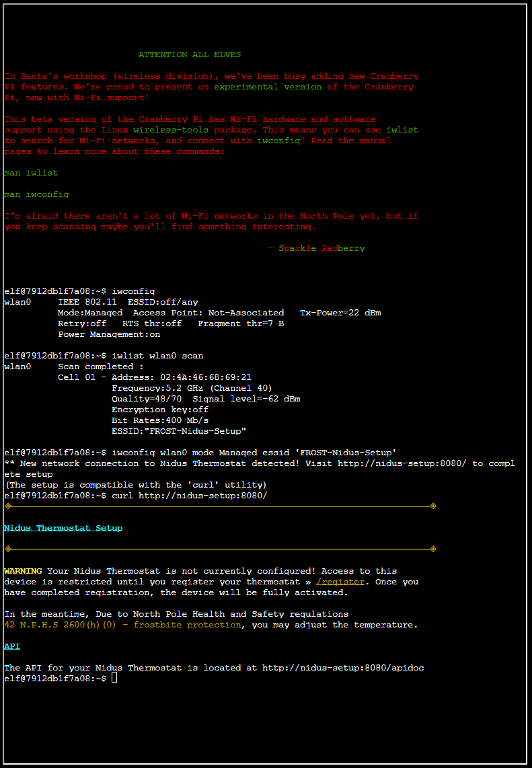
Task: Click 'Scan completed :' text
Action: click(101, 367)
